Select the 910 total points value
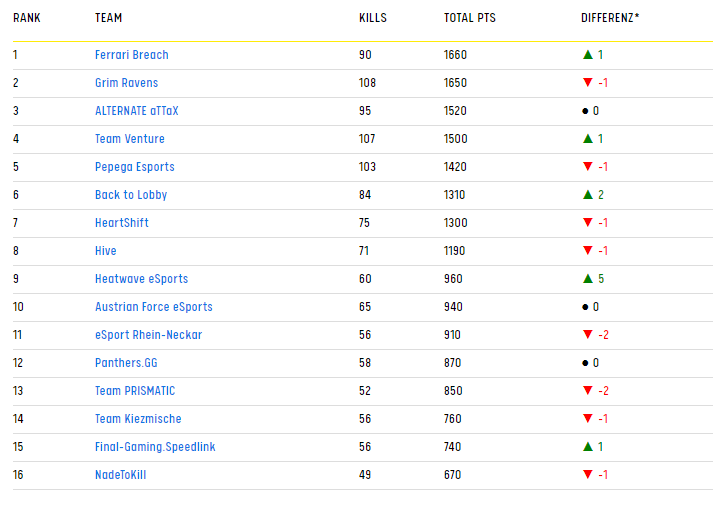Screen dimensions: 725x508 [452, 335]
